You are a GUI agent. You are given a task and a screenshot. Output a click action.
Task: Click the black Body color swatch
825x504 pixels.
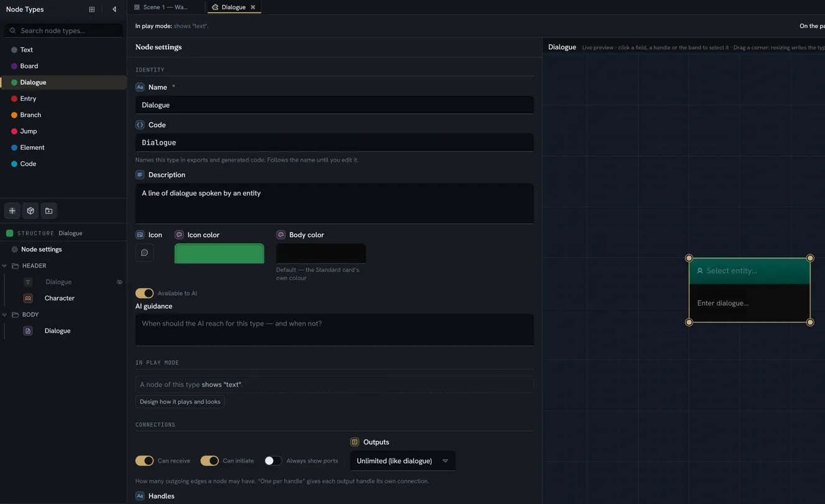[x=321, y=253]
